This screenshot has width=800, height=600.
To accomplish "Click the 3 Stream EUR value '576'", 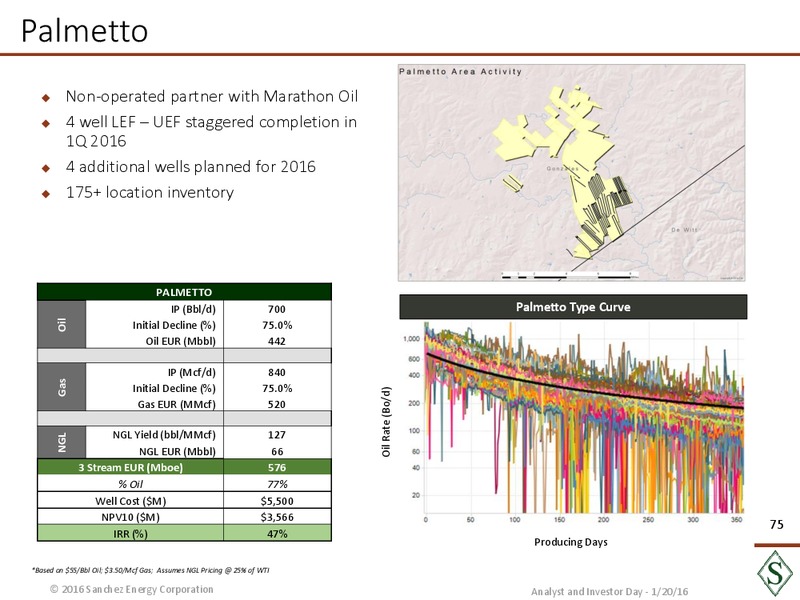I will pyautogui.click(x=277, y=467).
